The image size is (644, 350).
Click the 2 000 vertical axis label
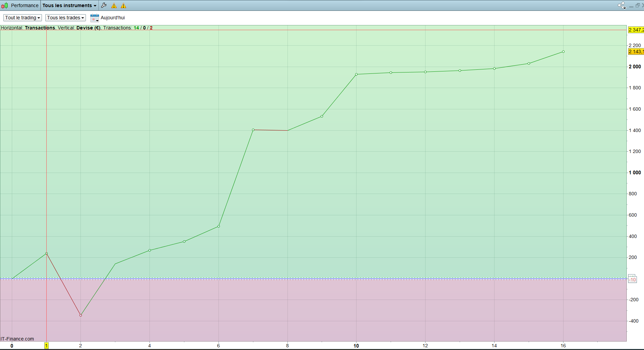click(635, 67)
